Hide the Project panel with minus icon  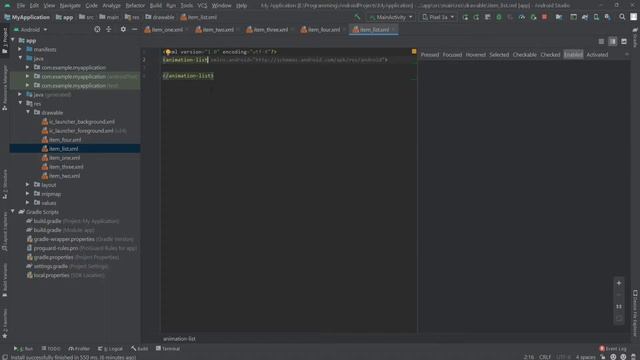(x=134, y=29)
